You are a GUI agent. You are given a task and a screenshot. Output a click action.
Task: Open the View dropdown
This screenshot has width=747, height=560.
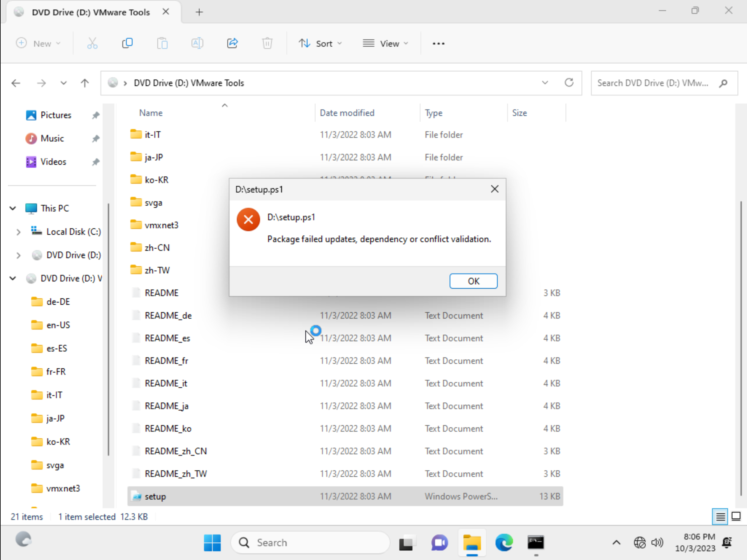[x=385, y=43]
